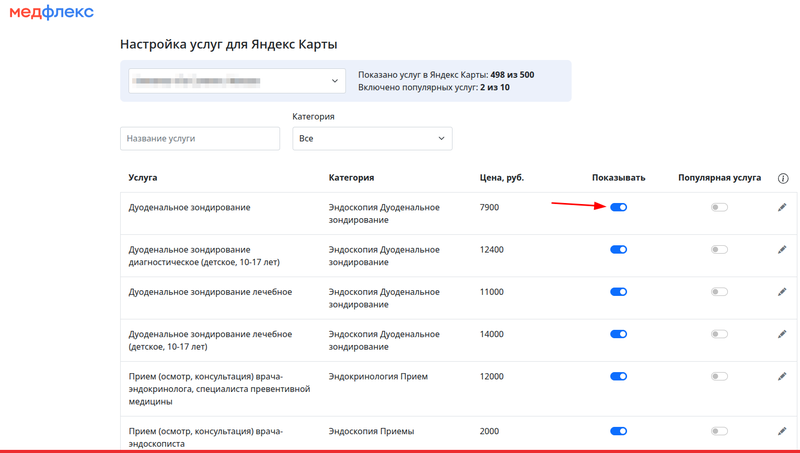Viewport: 800px width, 453px height.
Task: Edit the врача-эндоскописта appointment row
Action: pos(783,431)
